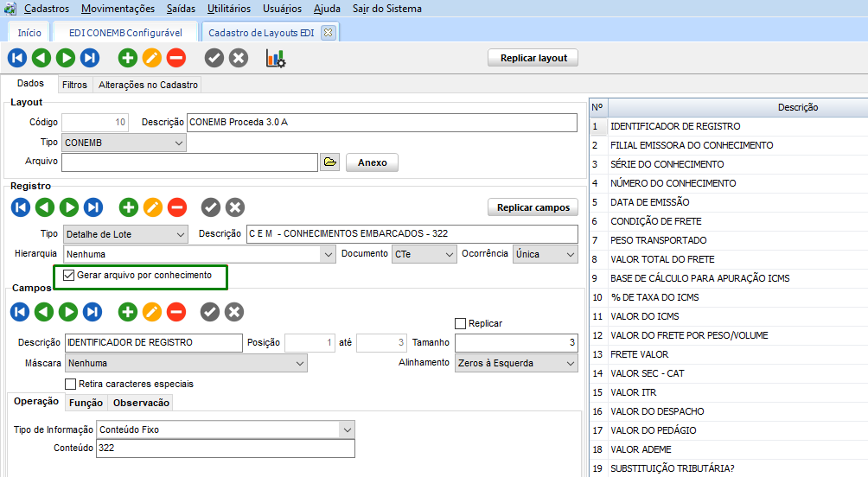The width and height of the screenshot is (868, 477).
Task: Edit Campo with orange pencil icon
Action: point(152,312)
